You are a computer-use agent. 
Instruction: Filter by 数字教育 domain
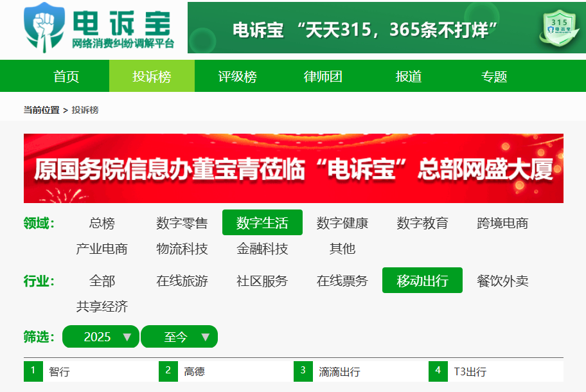pos(422,223)
